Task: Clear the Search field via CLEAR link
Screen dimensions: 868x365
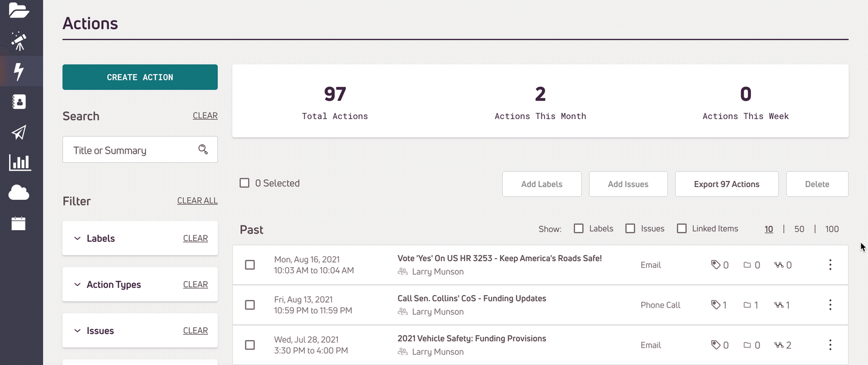Action: pos(205,115)
